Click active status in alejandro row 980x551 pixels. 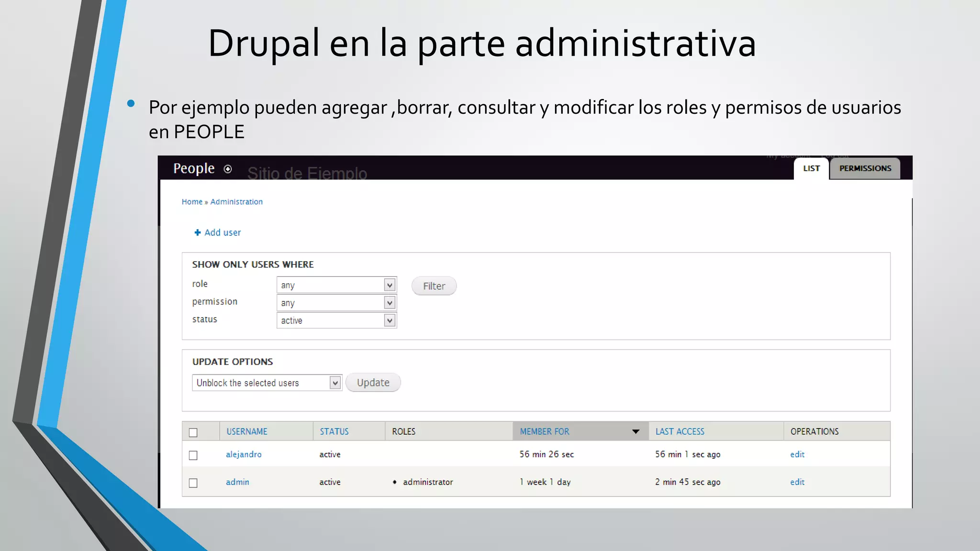[330, 454]
